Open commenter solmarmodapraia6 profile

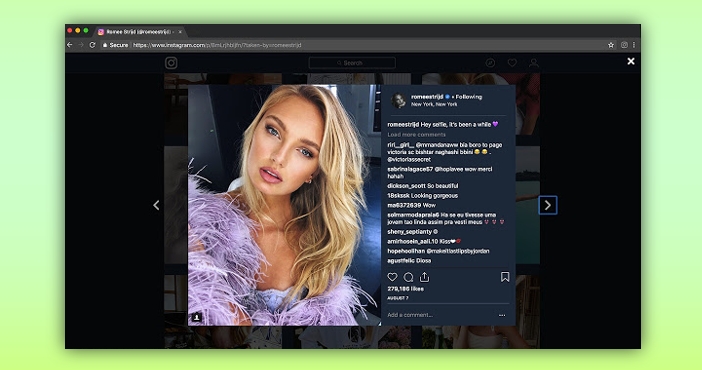pos(413,215)
